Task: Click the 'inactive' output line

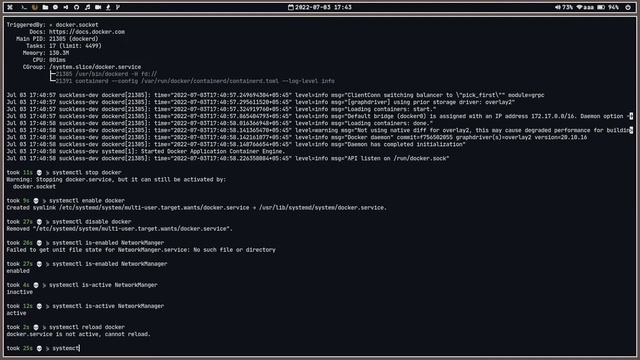Action: pos(20,292)
